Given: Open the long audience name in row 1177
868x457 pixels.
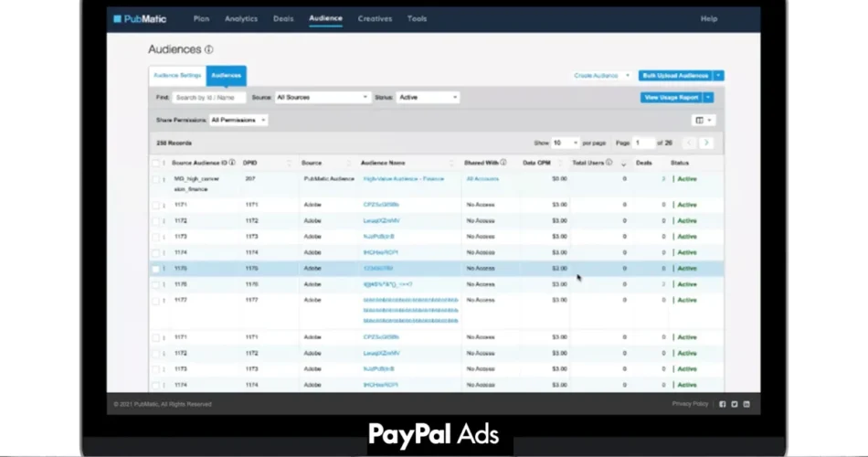Looking at the screenshot, I should (x=411, y=311).
